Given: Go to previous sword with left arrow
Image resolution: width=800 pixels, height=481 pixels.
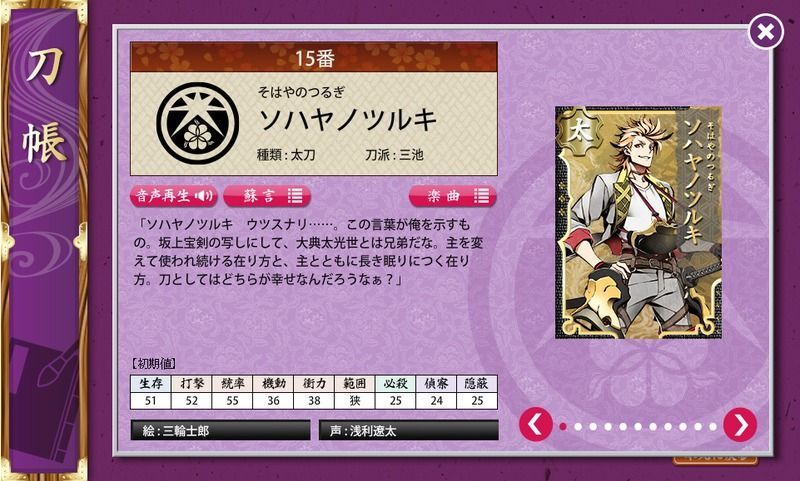Looking at the screenshot, I should (x=536, y=424).
